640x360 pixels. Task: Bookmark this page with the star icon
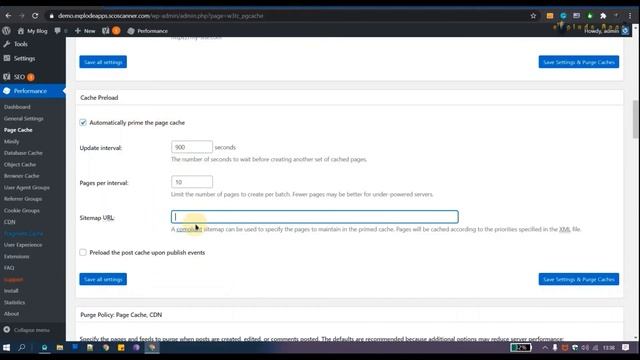pos(533,16)
